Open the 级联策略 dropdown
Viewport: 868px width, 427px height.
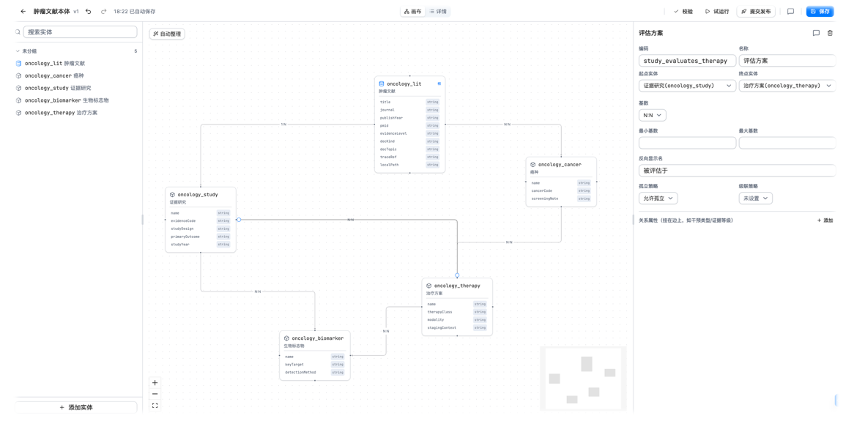pos(756,198)
